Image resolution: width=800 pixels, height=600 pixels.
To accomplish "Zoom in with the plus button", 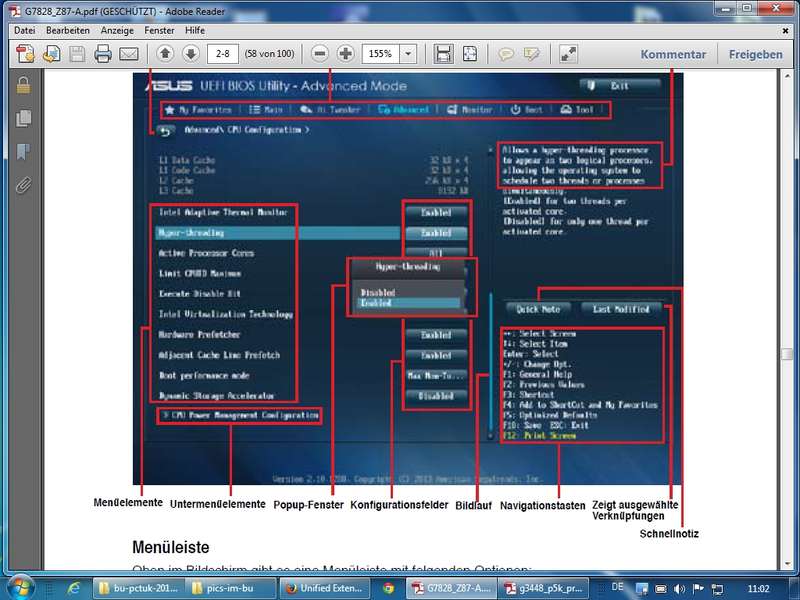I will pyautogui.click(x=345, y=54).
